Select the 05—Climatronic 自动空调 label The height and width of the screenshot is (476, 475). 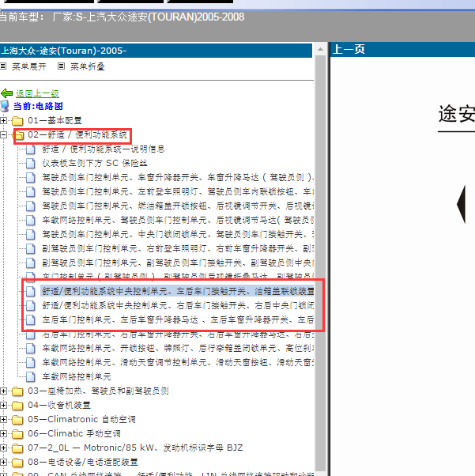[x=81, y=420]
